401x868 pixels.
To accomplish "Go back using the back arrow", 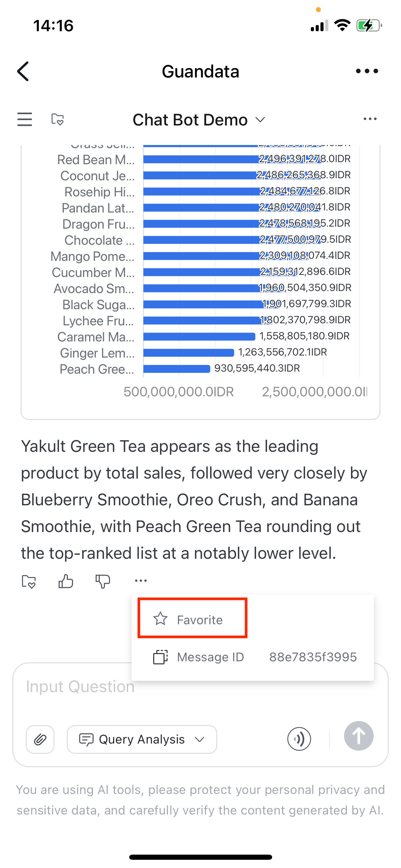I will (23, 71).
